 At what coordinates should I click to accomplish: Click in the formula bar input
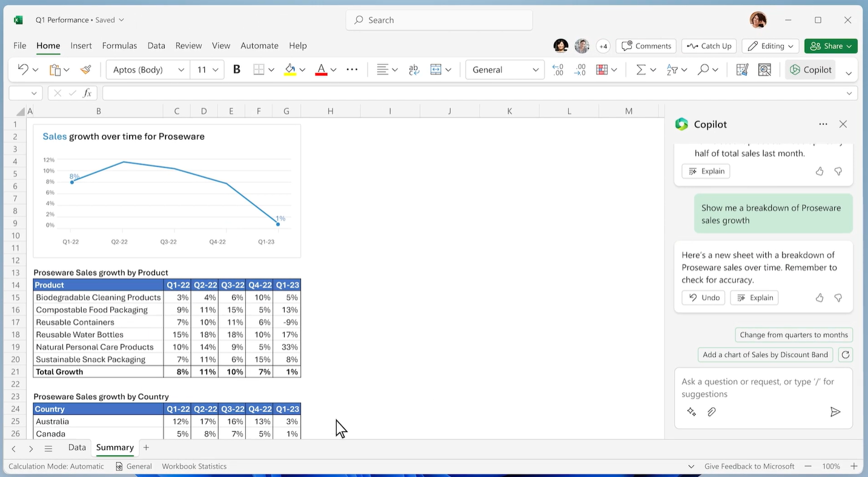pyautogui.click(x=480, y=93)
